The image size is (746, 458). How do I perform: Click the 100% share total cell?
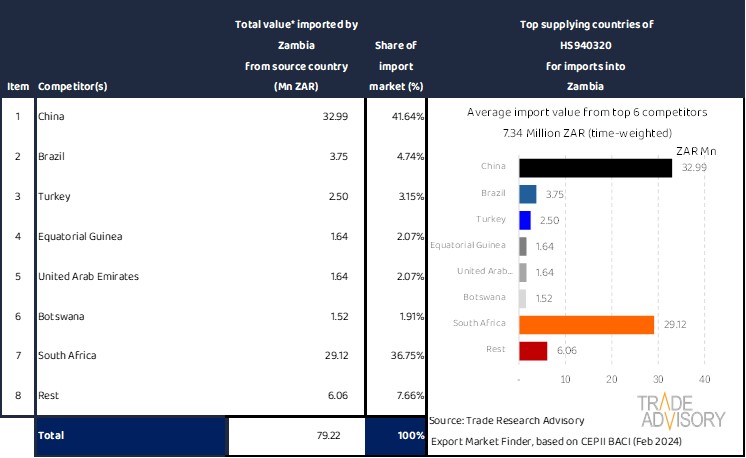point(396,436)
